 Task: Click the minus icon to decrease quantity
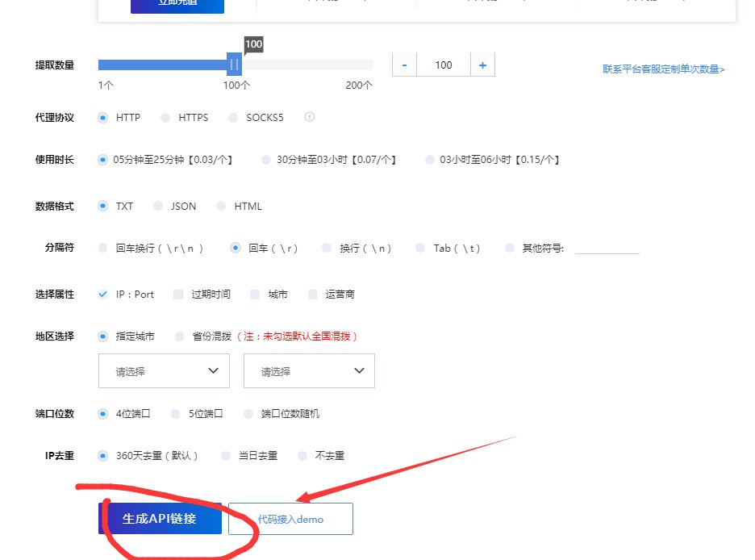click(404, 65)
